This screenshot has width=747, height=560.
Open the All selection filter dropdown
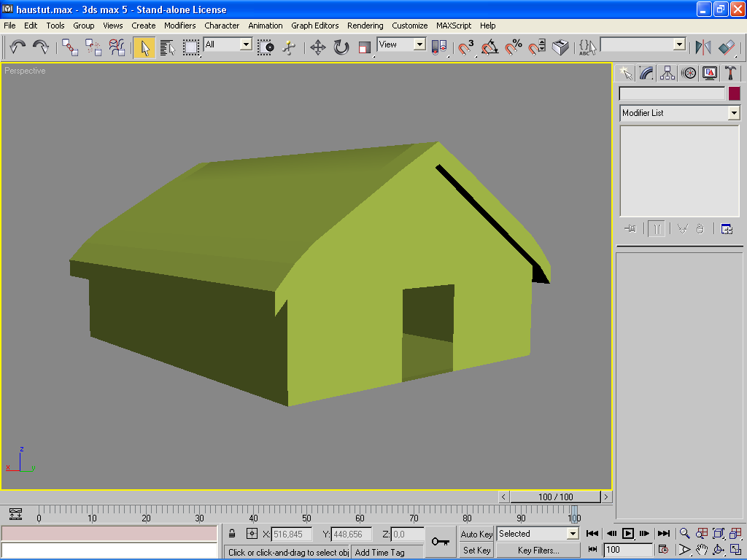click(246, 44)
